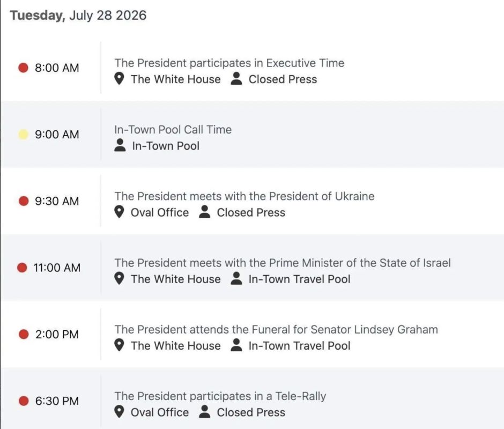Click the yellow dot beside 9:00 AM

(23, 135)
